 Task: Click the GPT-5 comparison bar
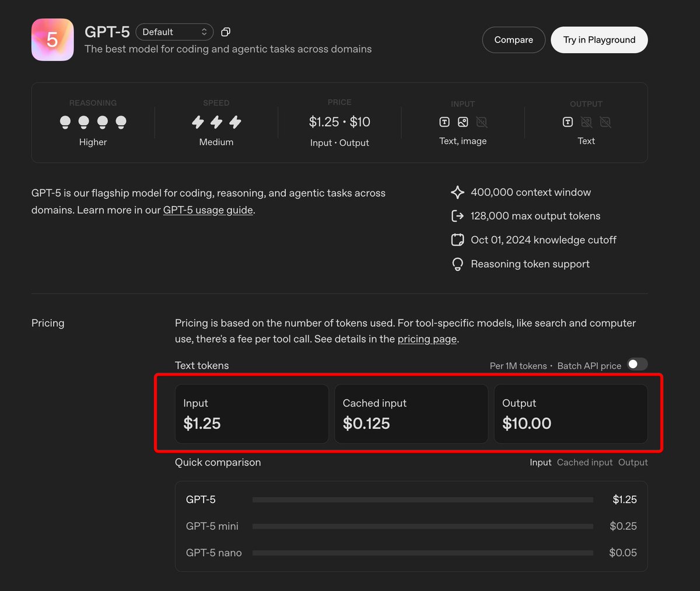[423, 500]
